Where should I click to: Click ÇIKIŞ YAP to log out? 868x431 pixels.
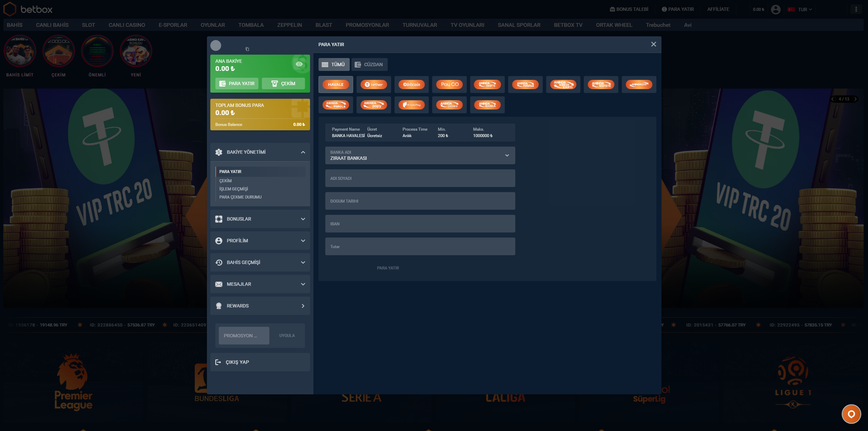260,362
